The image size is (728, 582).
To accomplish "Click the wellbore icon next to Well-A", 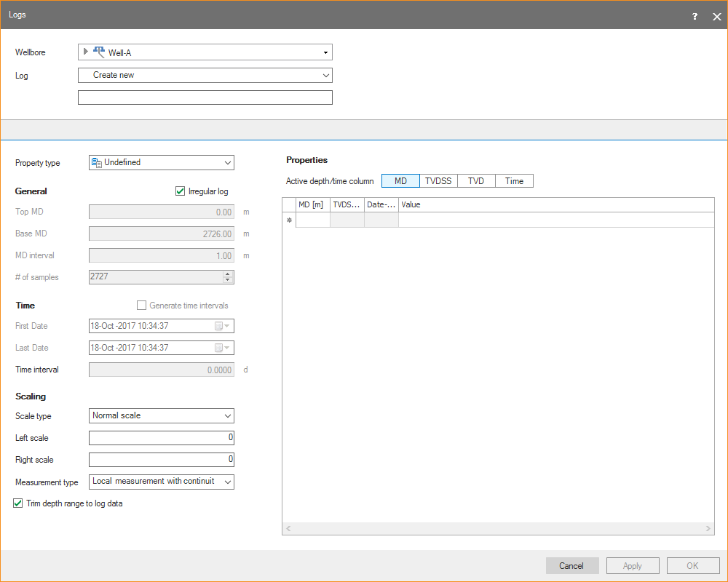I will [99, 52].
